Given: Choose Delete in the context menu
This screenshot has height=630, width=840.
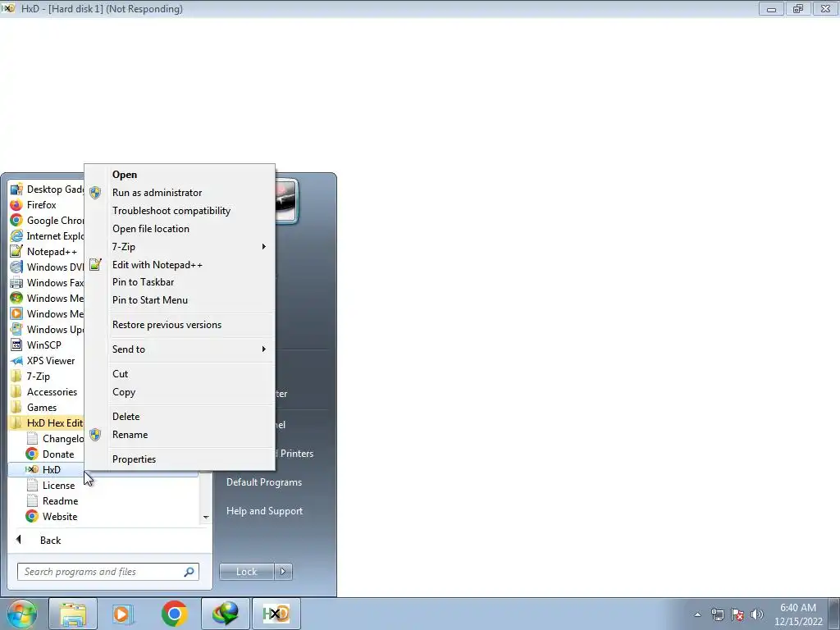Looking at the screenshot, I should pos(180,417).
